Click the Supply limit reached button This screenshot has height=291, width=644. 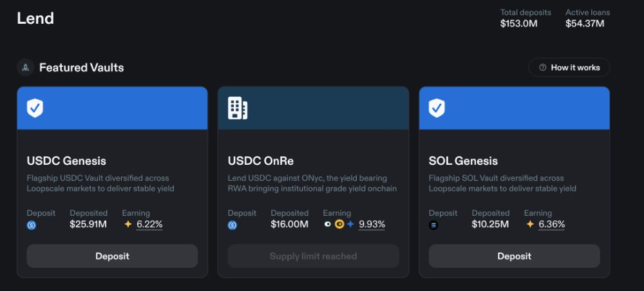coord(313,256)
